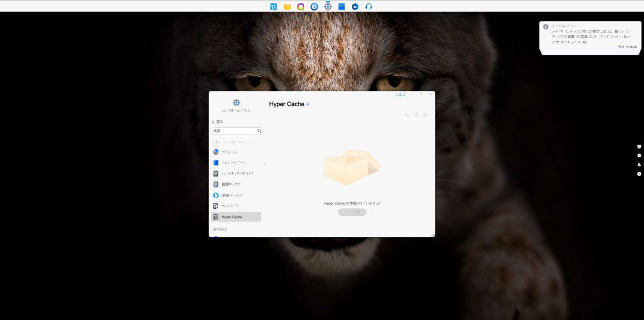The width and height of the screenshot is (644, 320).
Task: Open the clock-shaped backup icon in top bar
Action: click(x=314, y=6)
